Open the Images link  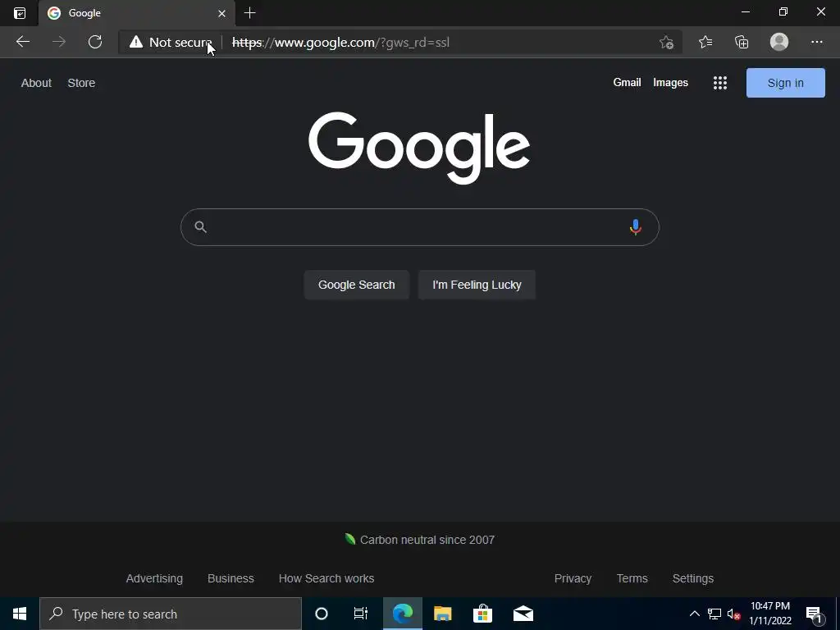pos(670,83)
